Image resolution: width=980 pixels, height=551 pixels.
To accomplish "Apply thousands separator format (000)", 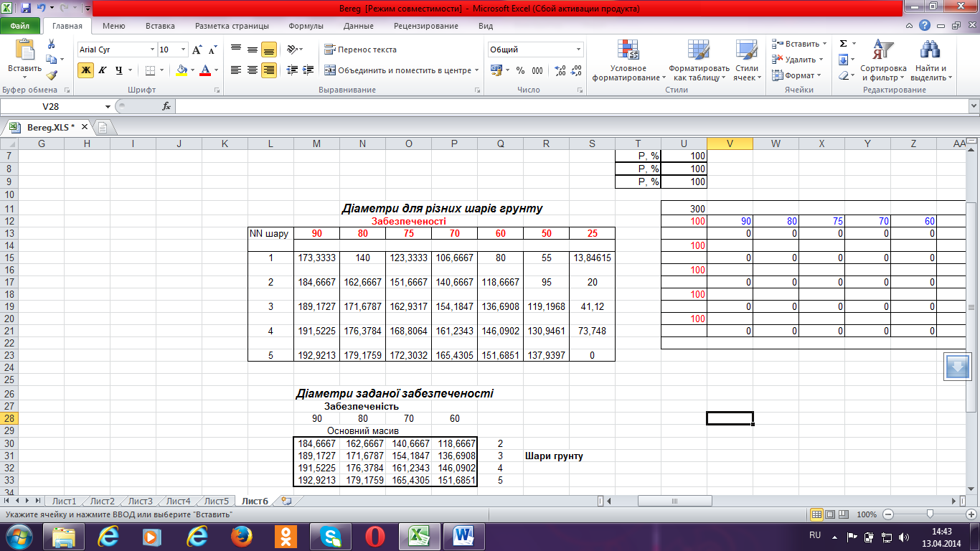I will pyautogui.click(x=537, y=70).
